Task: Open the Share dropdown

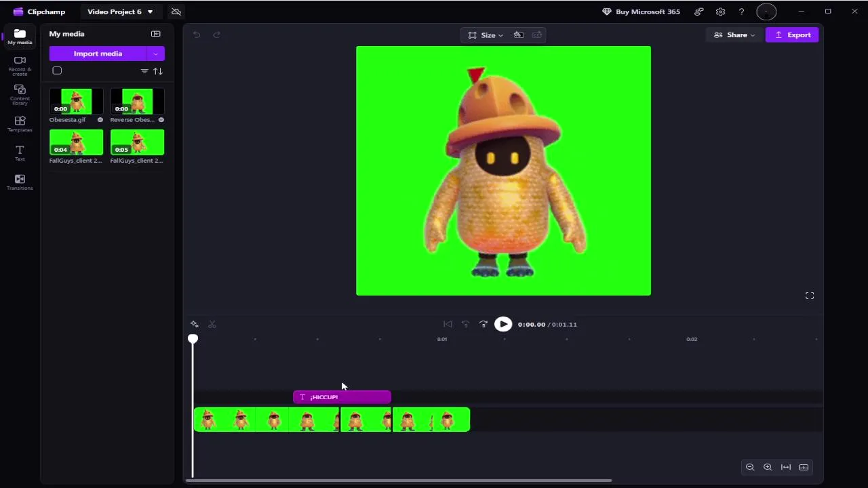Action: [x=734, y=35]
